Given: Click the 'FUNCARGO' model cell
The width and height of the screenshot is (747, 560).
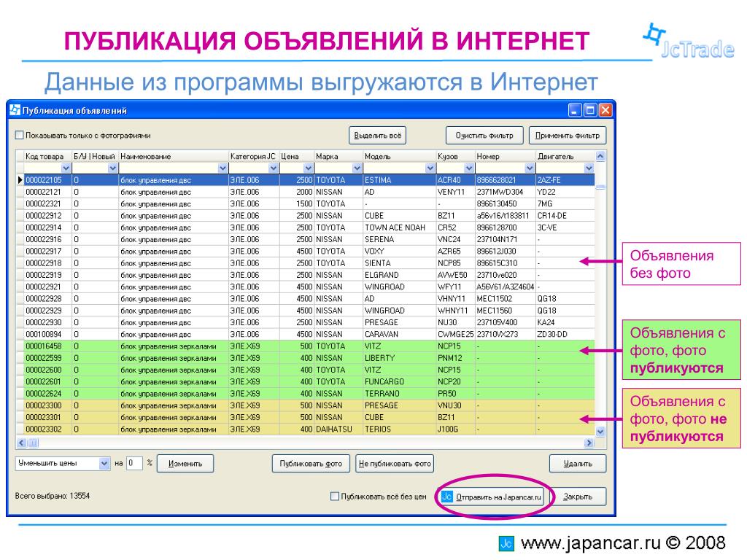Looking at the screenshot, I should (x=399, y=382).
